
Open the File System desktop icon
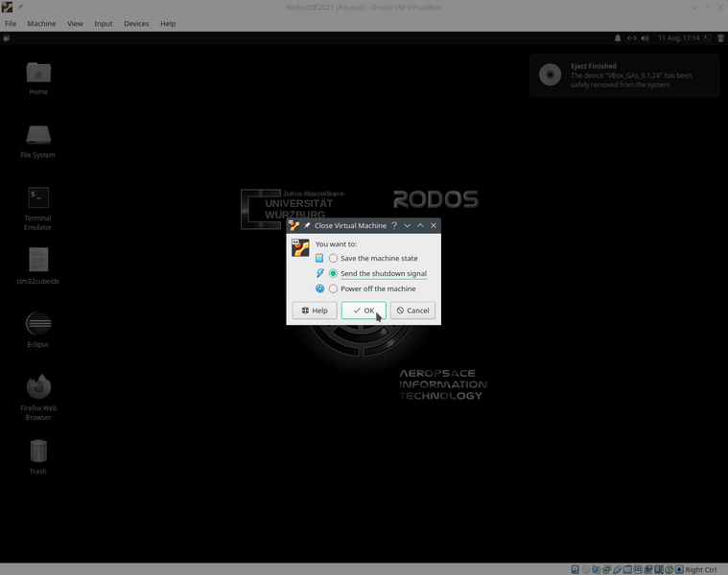[38, 135]
